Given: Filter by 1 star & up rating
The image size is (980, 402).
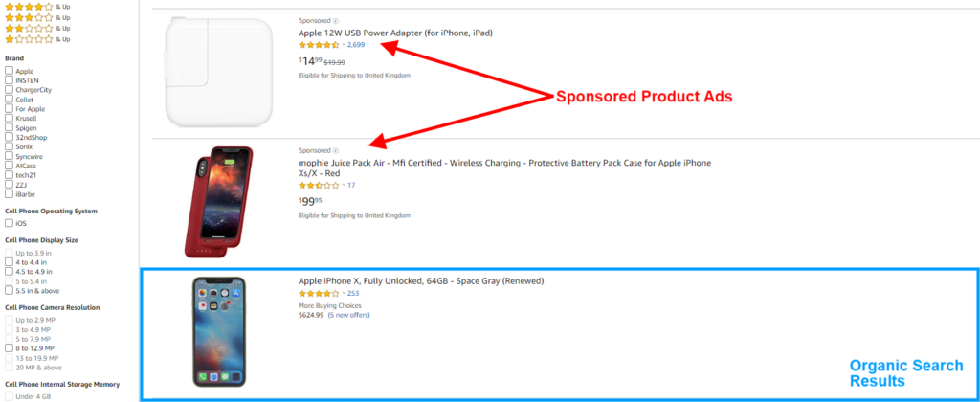Looking at the screenshot, I should tap(29, 39).
